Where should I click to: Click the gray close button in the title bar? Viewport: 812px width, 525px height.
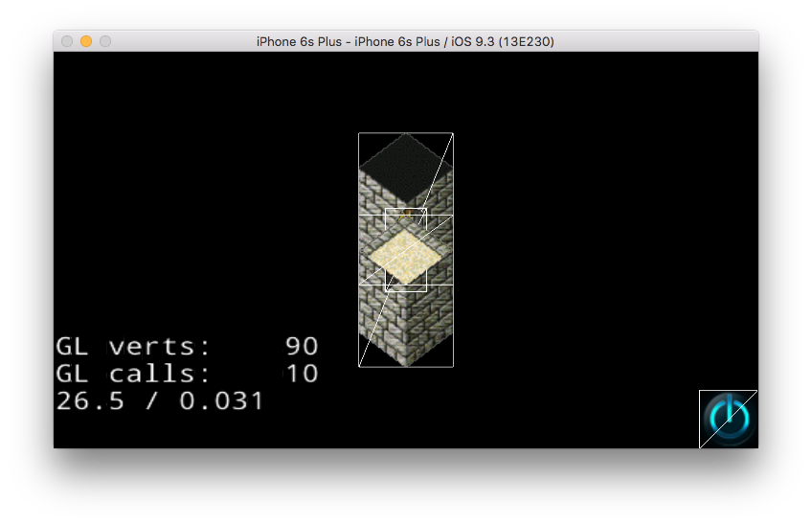point(67,41)
